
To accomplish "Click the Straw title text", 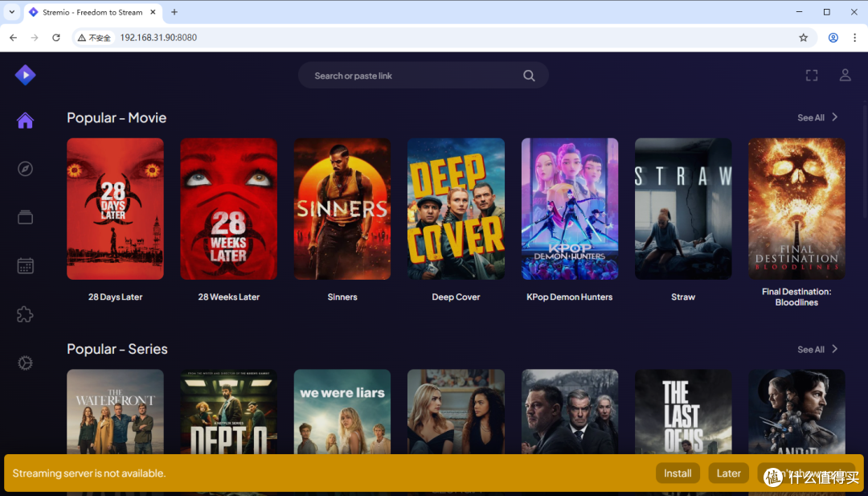I will [683, 297].
